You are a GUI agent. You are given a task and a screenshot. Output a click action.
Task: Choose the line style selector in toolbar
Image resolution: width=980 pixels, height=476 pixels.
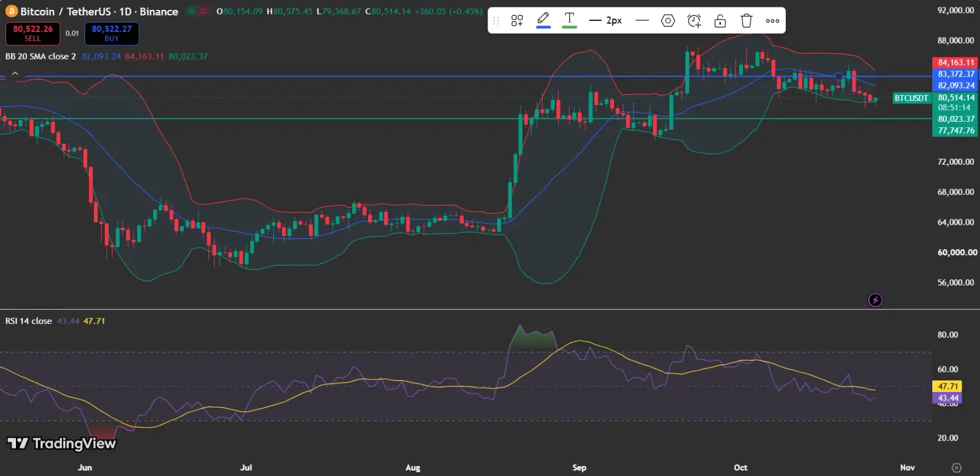click(x=642, y=21)
